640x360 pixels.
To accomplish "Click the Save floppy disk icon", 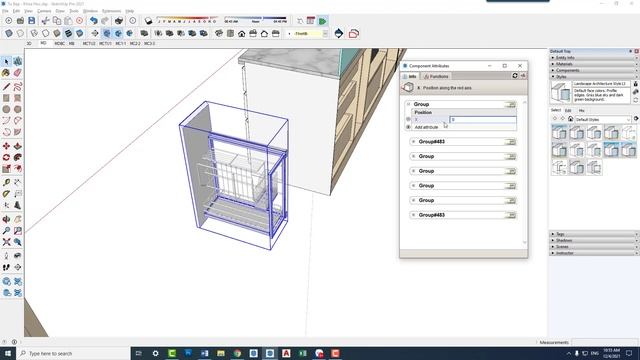I will point(31,20).
